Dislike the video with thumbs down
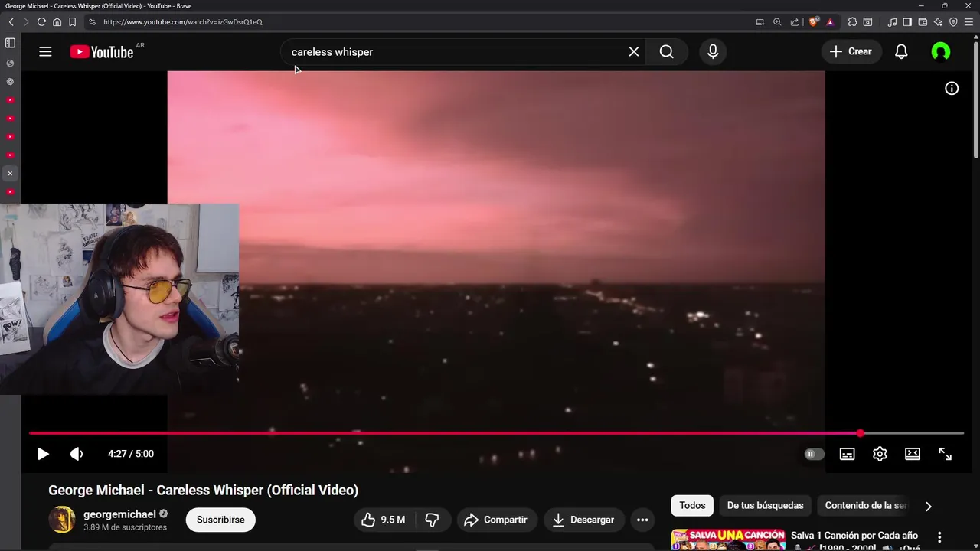The image size is (980, 551). (x=433, y=520)
